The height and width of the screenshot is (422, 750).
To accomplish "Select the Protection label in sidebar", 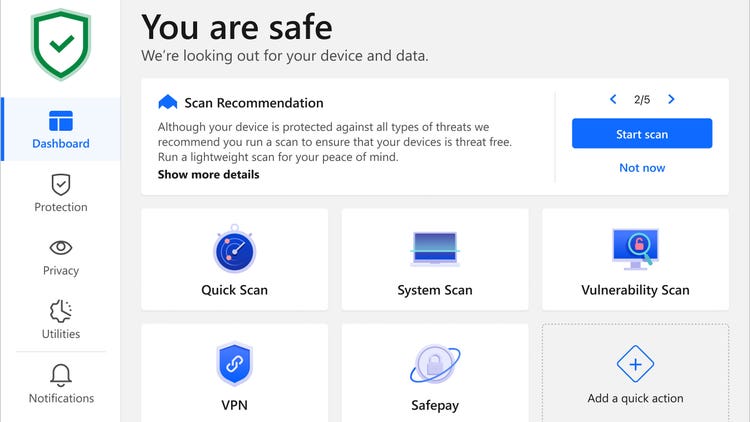I will click(x=61, y=207).
